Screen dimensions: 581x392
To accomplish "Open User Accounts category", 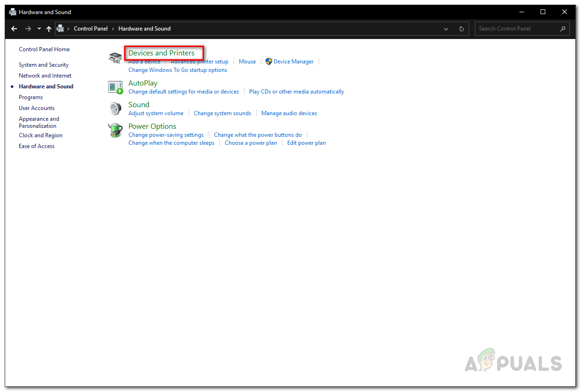I will pyautogui.click(x=37, y=108).
